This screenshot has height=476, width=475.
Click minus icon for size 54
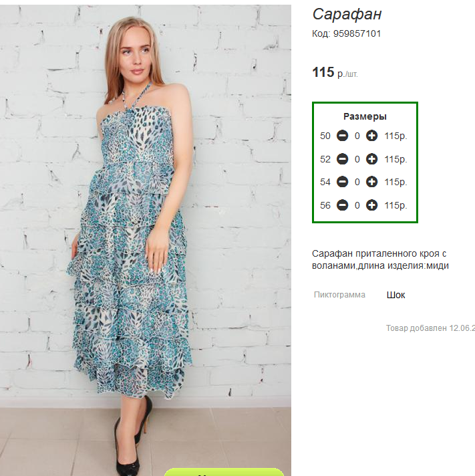click(x=343, y=182)
